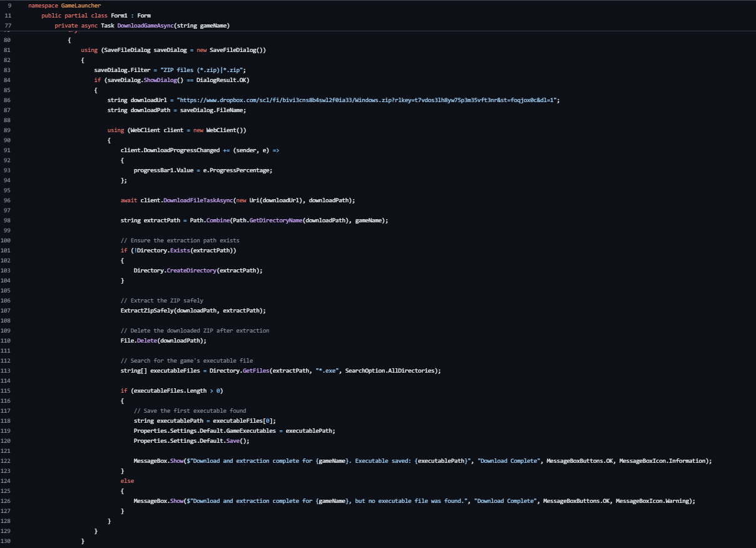This screenshot has height=548, width=756.
Task: Click the Directory.CreateDirectory call
Action: [185, 271]
